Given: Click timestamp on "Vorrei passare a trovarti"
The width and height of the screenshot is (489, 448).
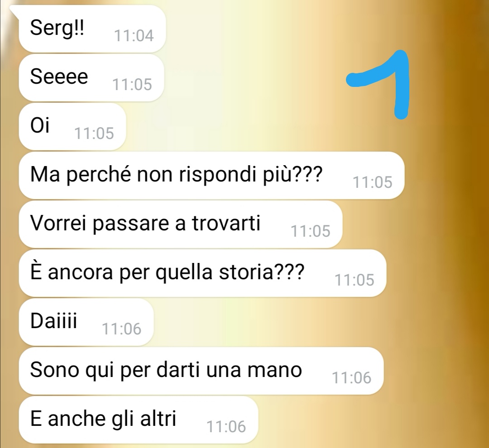Looking at the screenshot, I should coord(310,231).
